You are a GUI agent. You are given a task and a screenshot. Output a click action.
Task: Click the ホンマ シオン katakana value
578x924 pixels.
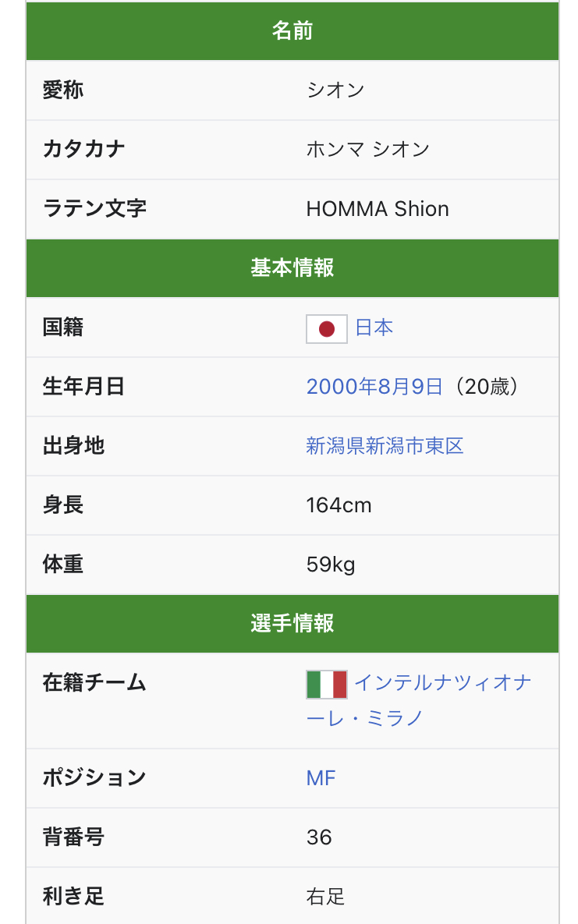[367, 150]
